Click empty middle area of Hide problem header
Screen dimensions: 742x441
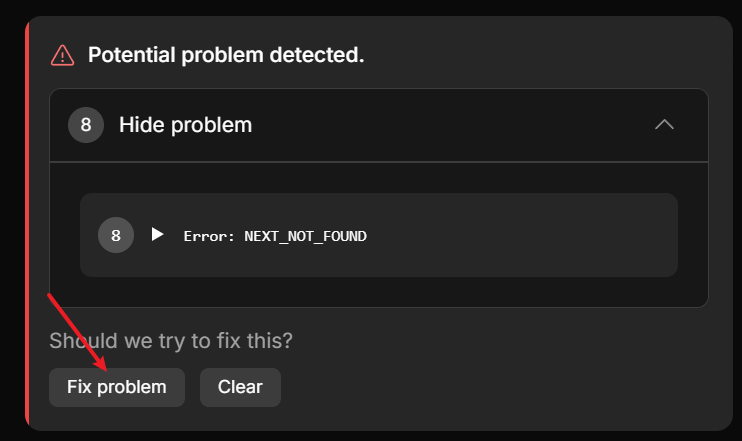(x=450, y=125)
